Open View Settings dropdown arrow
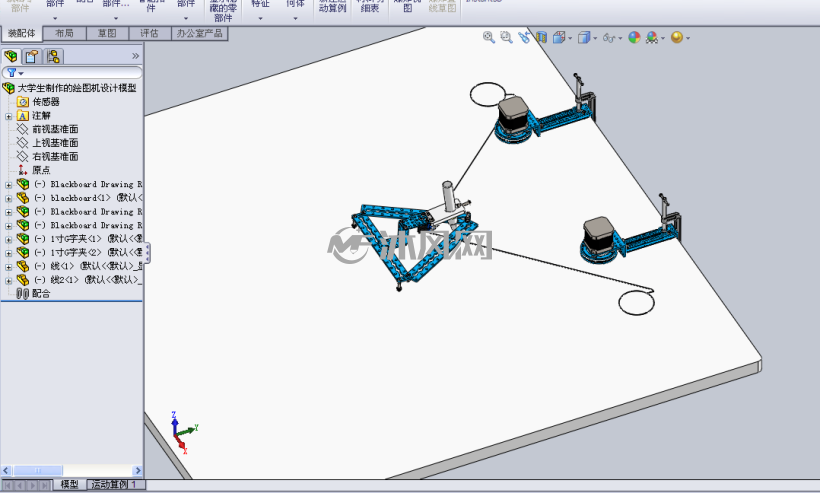Viewport: 820px width, 493px height. pos(688,38)
